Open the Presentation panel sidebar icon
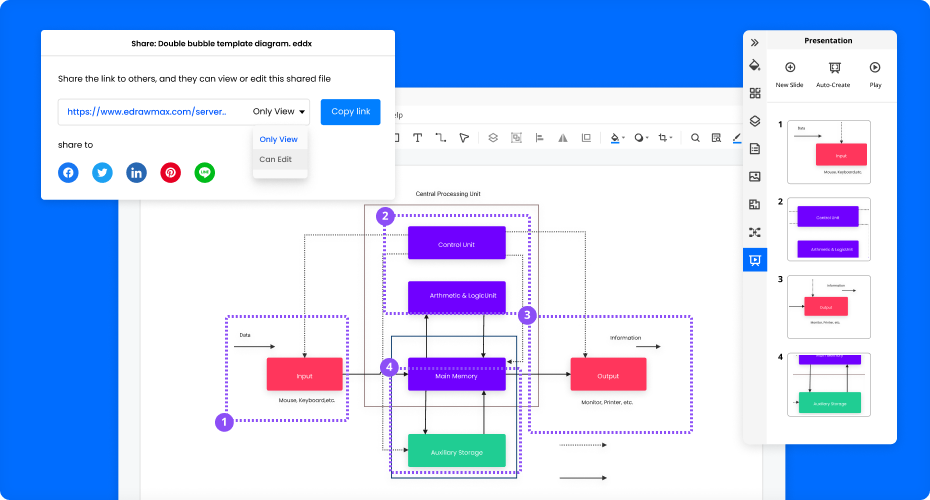 tap(755, 260)
